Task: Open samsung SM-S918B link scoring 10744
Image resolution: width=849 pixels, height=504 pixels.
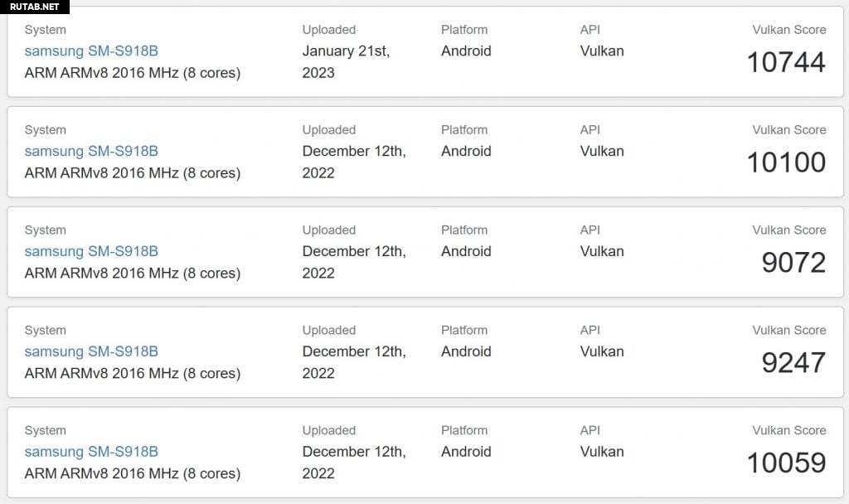Action: click(x=91, y=51)
